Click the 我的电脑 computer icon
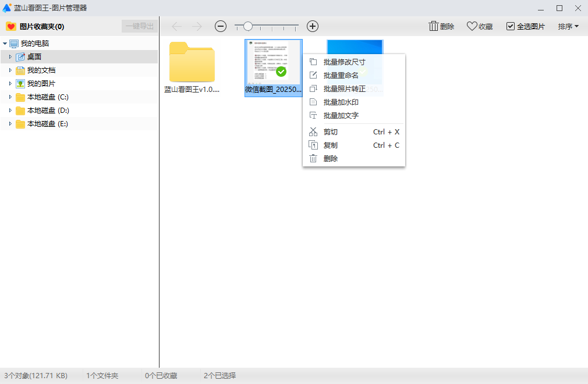Image resolution: width=588 pixels, height=384 pixels. (14, 44)
